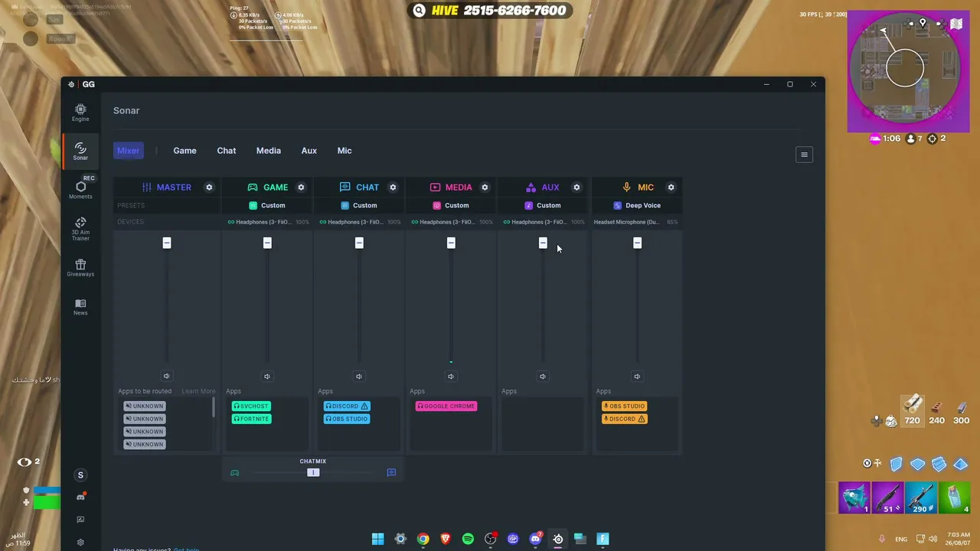Open the GAME preset dropdown showing Custom

point(267,205)
